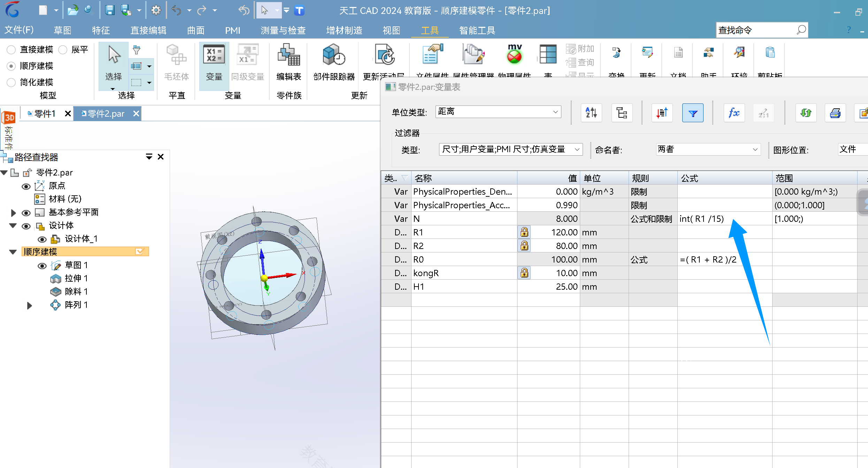Viewport: 868px width, 468px height.
Task: Click the Name (名称) column header
Action: [464, 178]
